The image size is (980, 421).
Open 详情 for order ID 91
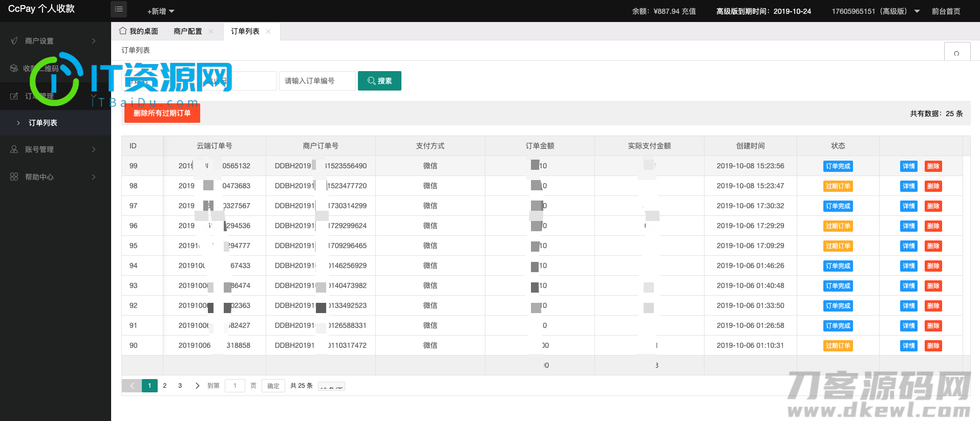coord(909,326)
